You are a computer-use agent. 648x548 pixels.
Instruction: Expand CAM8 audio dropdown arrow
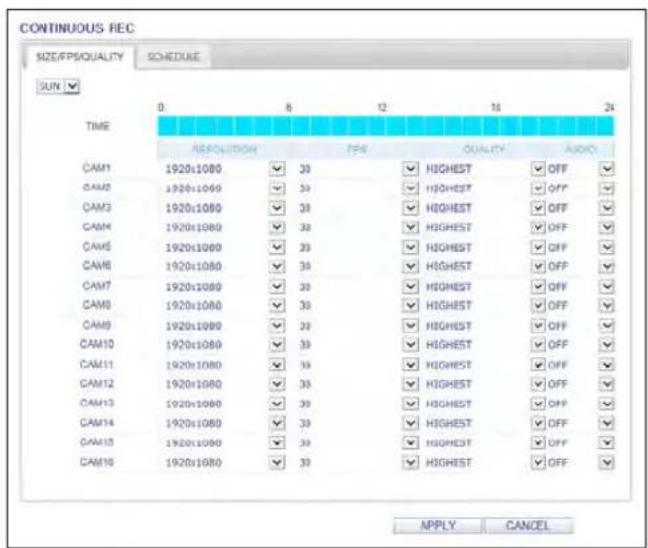click(607, 305)
